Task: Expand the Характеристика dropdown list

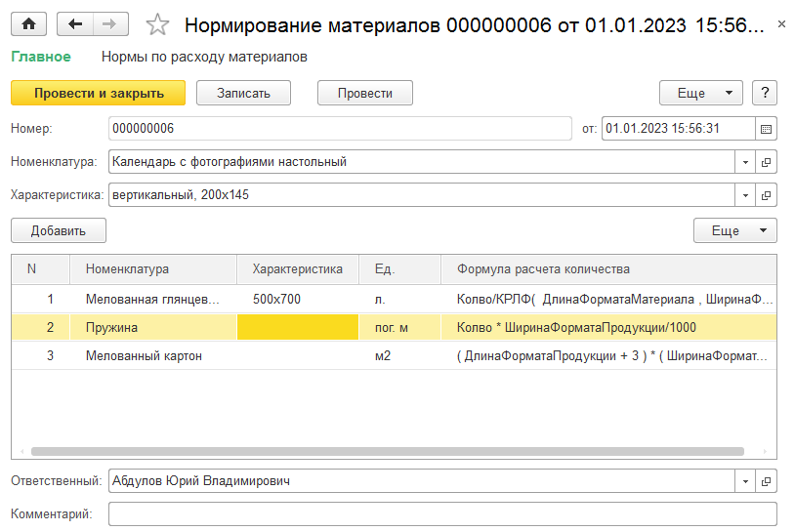Action: click(x=745, y=195)
